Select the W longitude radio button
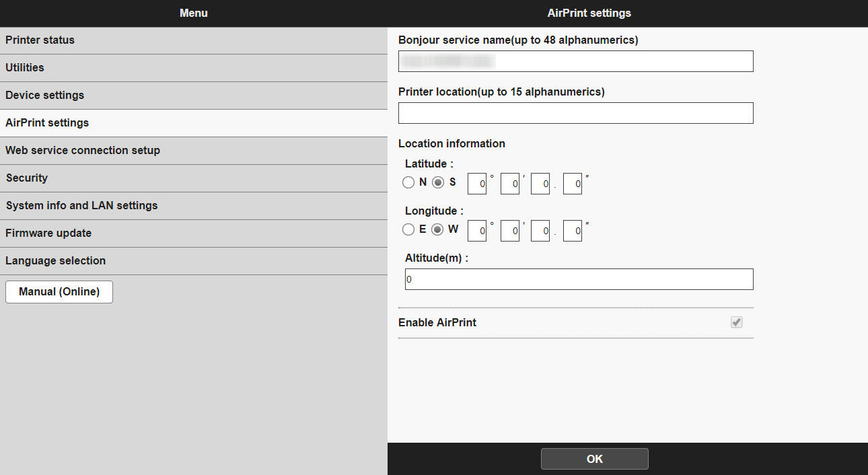The width and height of the screenshot is (868, 475). click(438, 229)
